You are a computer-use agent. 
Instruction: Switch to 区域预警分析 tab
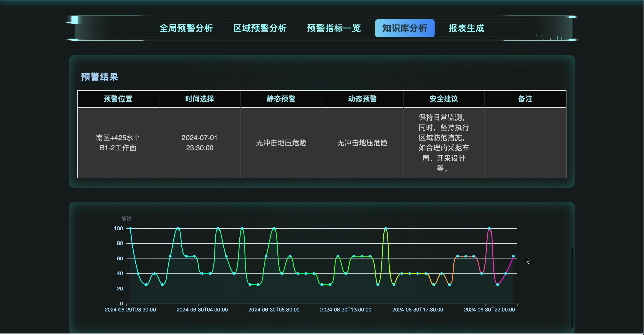(x=260, y=28)
